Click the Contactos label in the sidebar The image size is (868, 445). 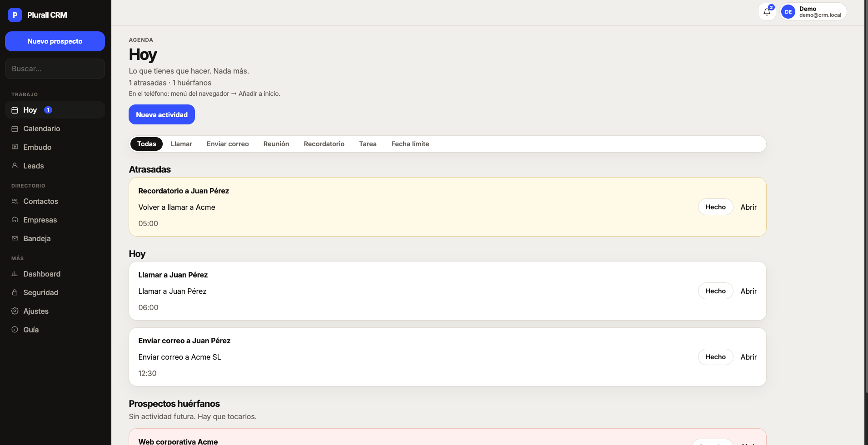pos(41,201)
